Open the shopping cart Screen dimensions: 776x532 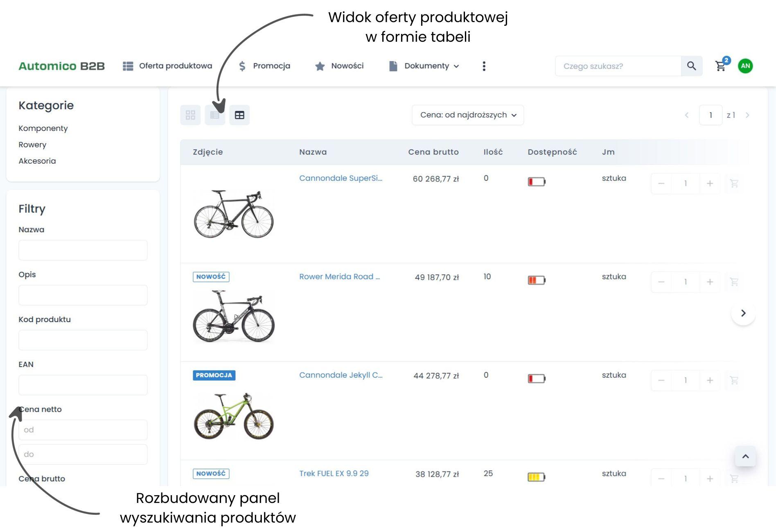click(720, 66)
